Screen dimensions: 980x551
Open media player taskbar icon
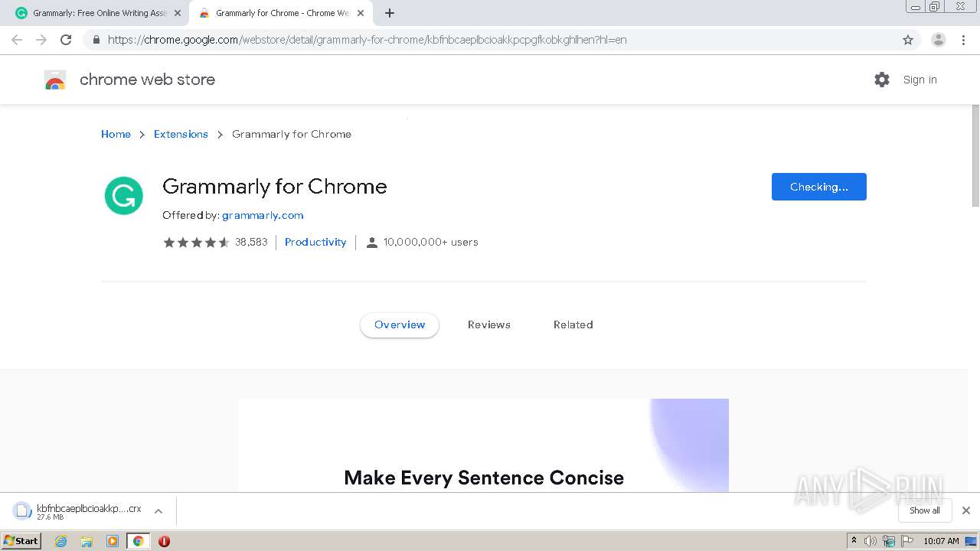[x=113, y=541]
